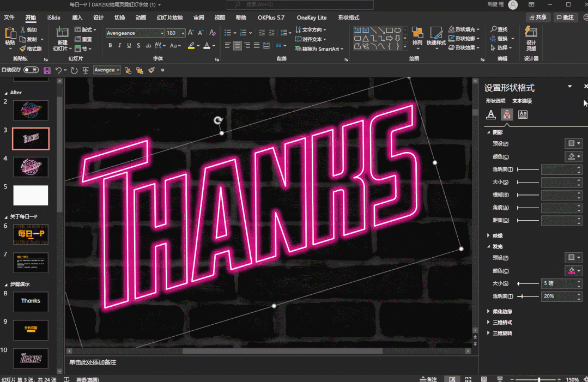Open the Shape Format (形状格式) tab

click(349, 17)
